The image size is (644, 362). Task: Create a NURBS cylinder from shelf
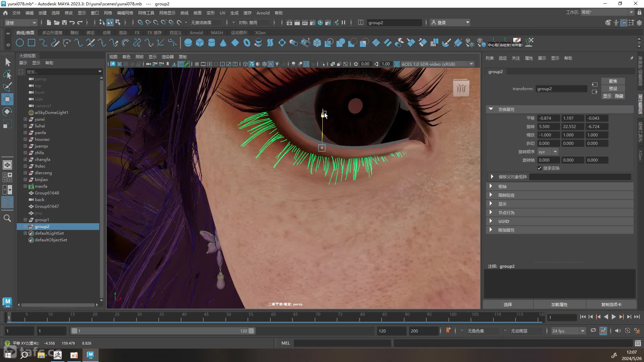(212, 43)
